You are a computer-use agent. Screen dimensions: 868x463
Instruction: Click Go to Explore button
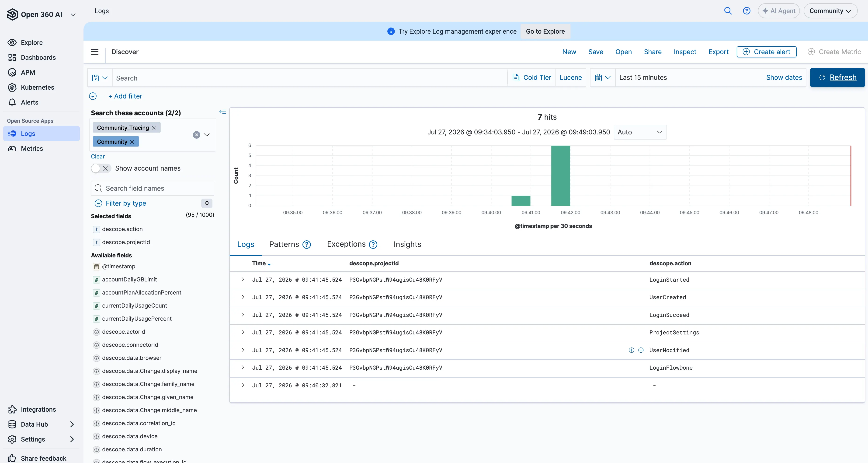[x=545, y=31]
